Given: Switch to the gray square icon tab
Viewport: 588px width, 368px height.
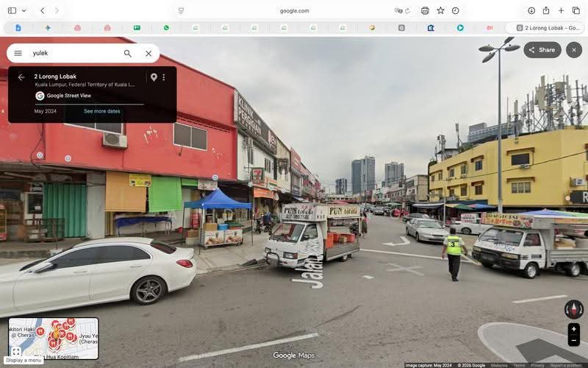Looking at the screenshot, I should click(x=401, y=28).
